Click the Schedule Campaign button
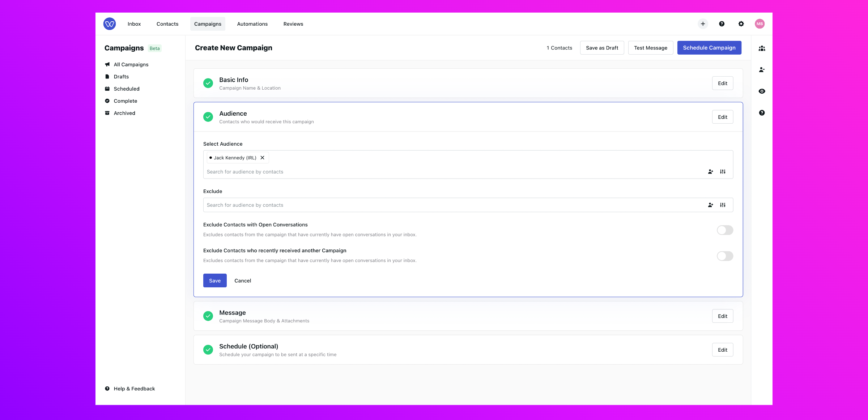 [709, 48]
